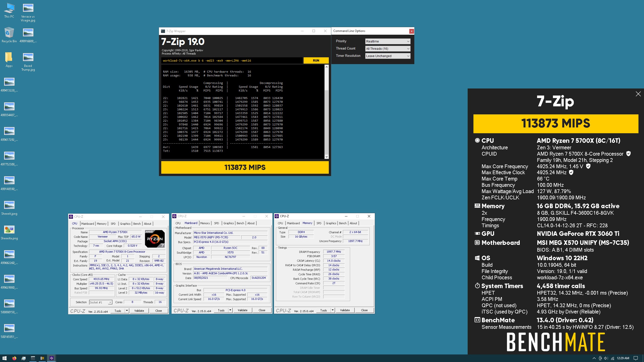The image size is (644, 362).
Task: Click the Core Speed 4919.65 MHz field
Action: pos(101,279)
